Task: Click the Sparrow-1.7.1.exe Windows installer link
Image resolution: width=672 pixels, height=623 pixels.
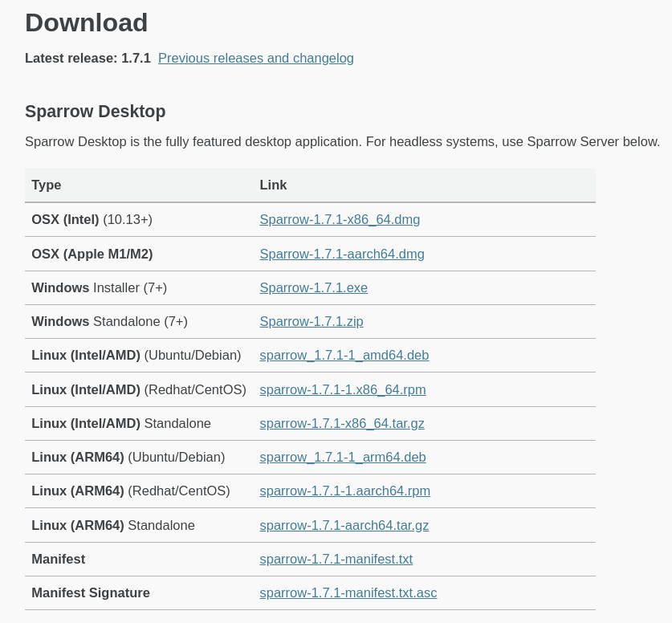Action: point(313,288)
